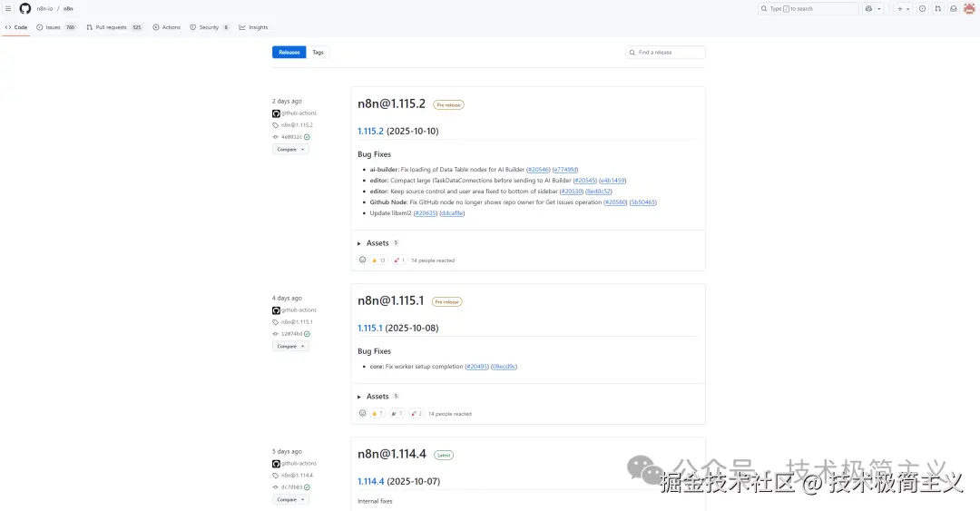
Task: Switch to the Tags view
Action: [x=318, y=53]
